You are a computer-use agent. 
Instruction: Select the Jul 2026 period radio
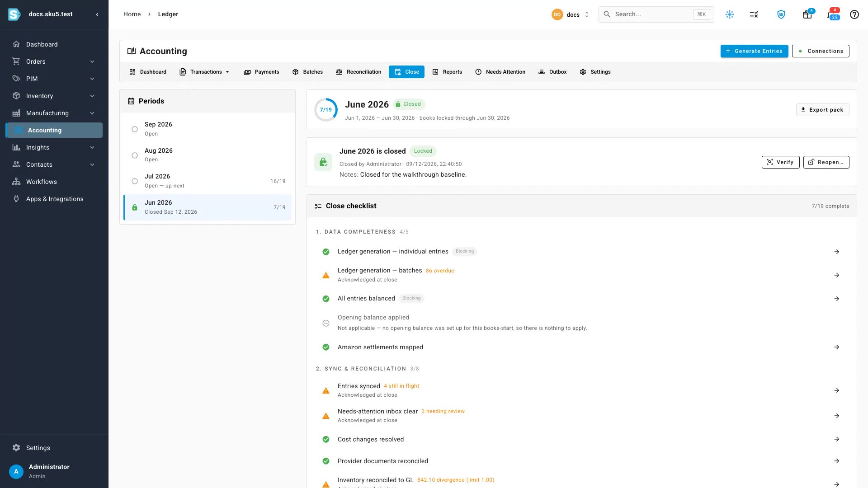pos(135,181)
